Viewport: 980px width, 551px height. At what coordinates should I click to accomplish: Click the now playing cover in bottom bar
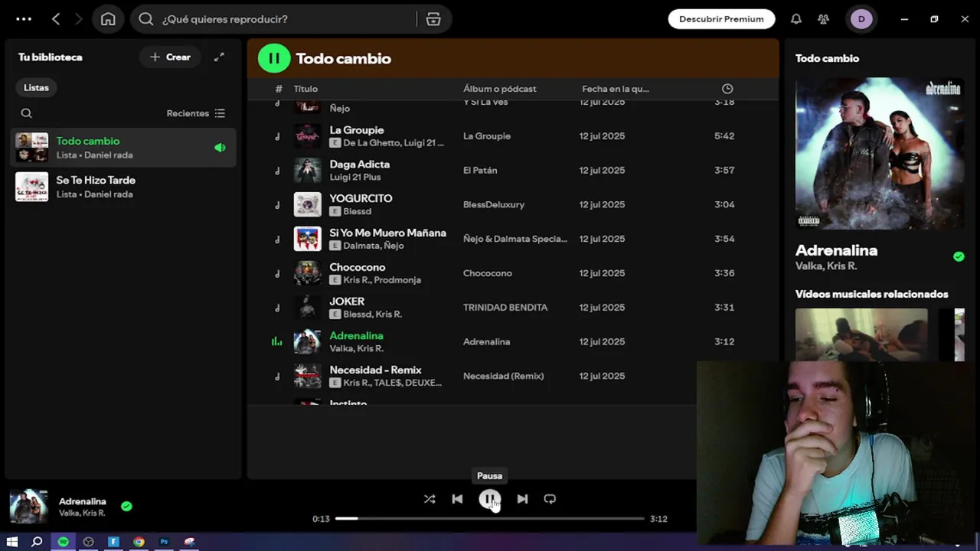(28, 506)
